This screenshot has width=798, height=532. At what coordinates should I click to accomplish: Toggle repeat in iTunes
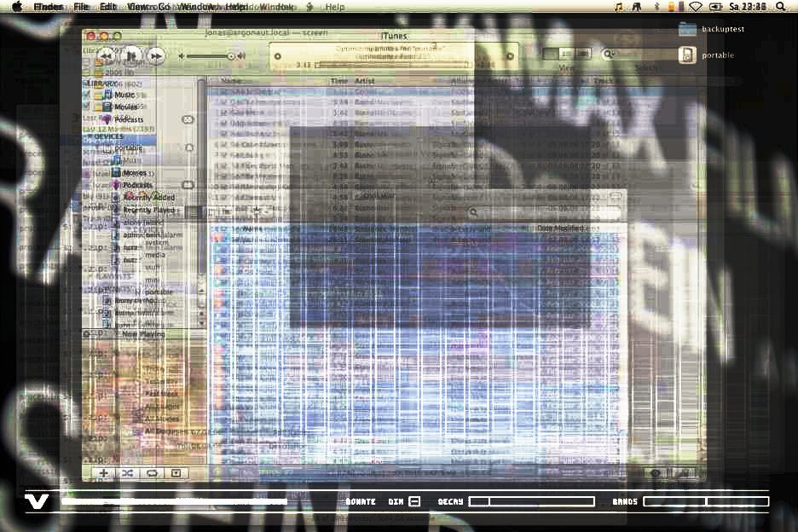[152, 473]
